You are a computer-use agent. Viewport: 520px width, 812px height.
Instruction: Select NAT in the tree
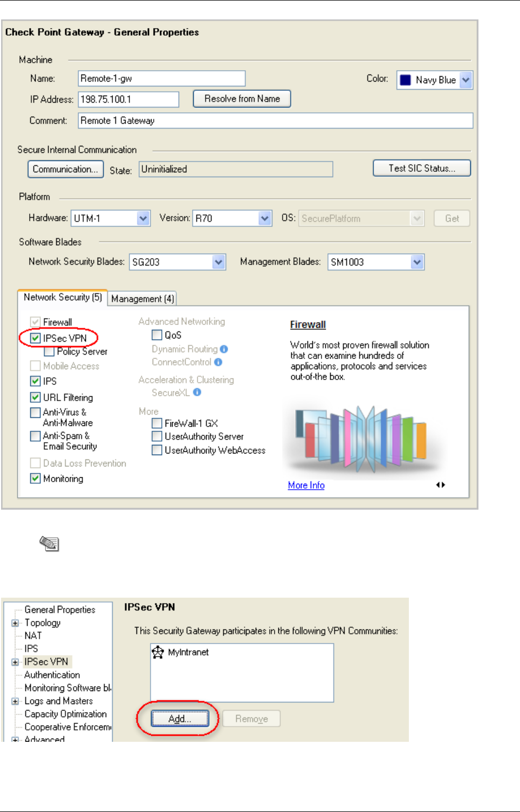33,635
